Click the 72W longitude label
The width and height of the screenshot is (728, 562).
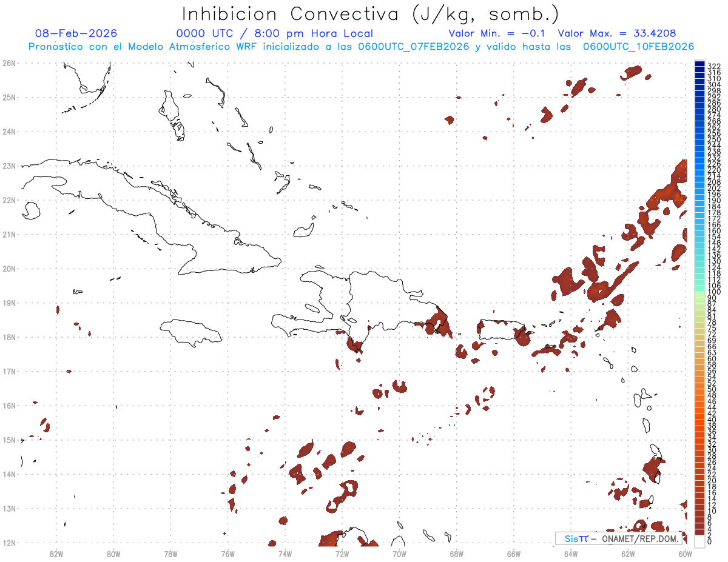[342, 554]
